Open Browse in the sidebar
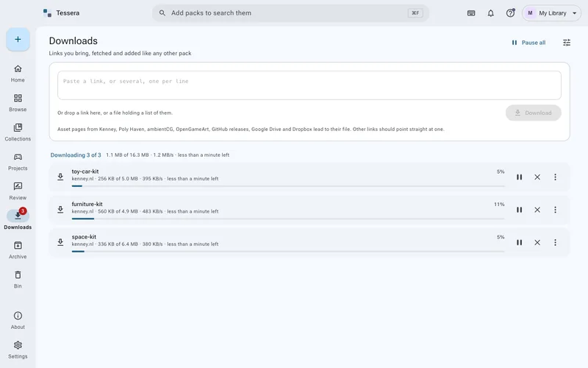This screenshot has height=368, width=588. 18,103
